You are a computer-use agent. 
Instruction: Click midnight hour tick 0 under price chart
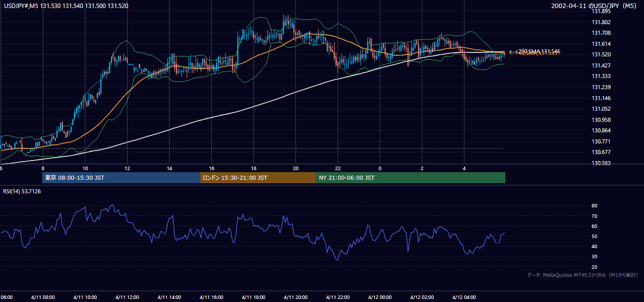pos(380,169)
